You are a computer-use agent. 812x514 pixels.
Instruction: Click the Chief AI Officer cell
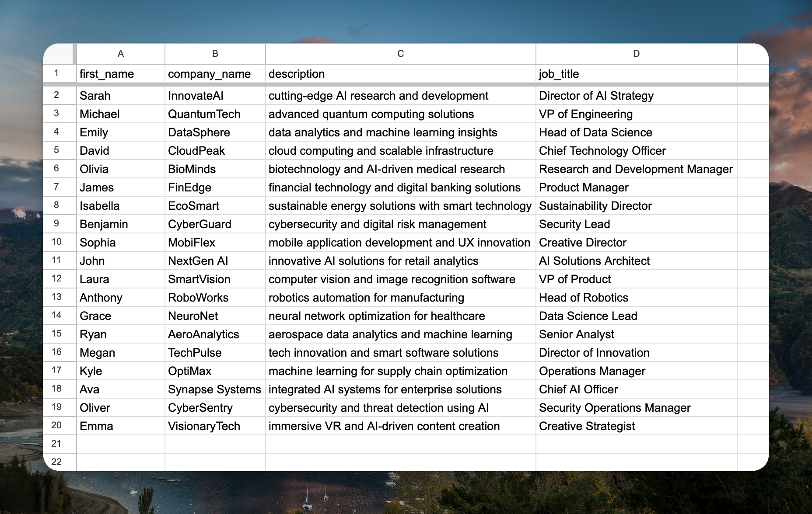(637, 389)
